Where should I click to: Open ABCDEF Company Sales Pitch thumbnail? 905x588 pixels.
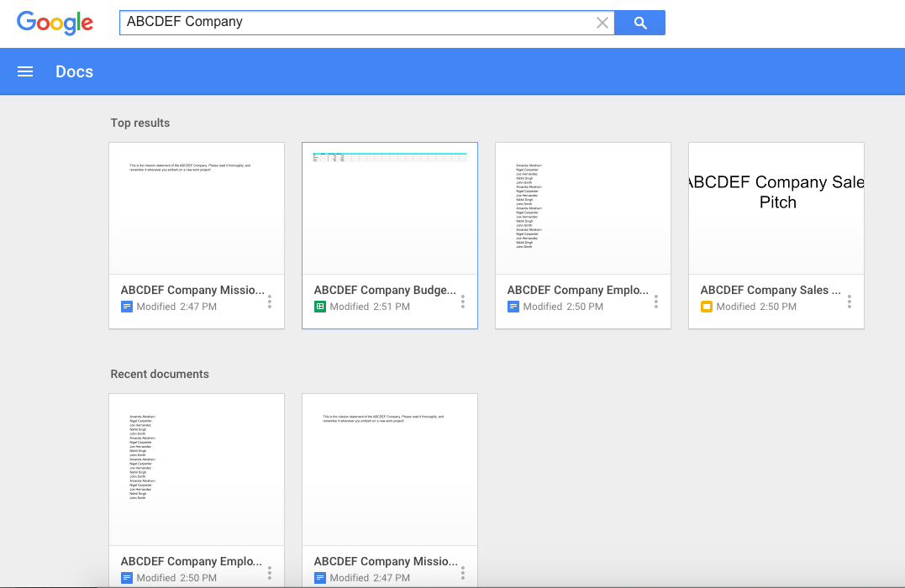(776, 208)
